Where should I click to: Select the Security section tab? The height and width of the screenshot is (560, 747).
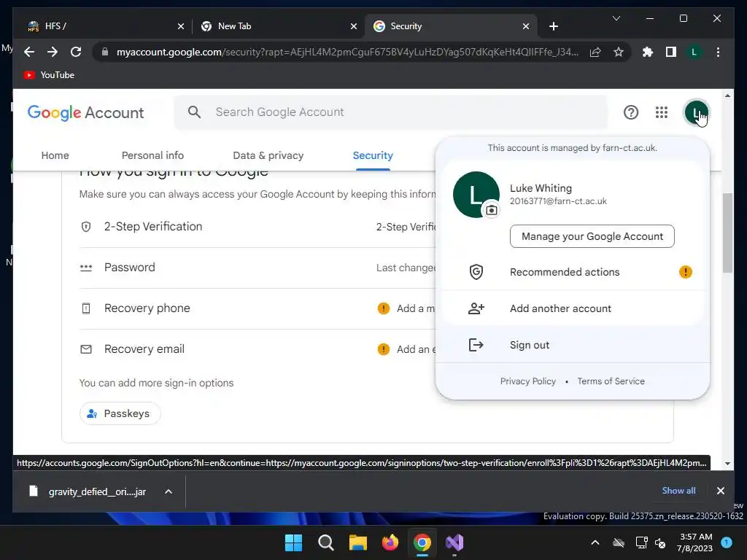[x=373, y=155]
